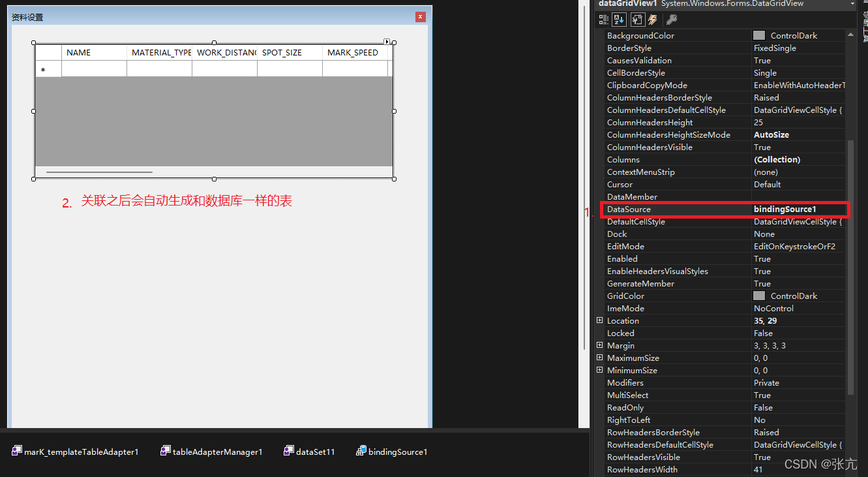Click the grid's horizontal scrollbar
868x477 pixels.
point(99,172)
